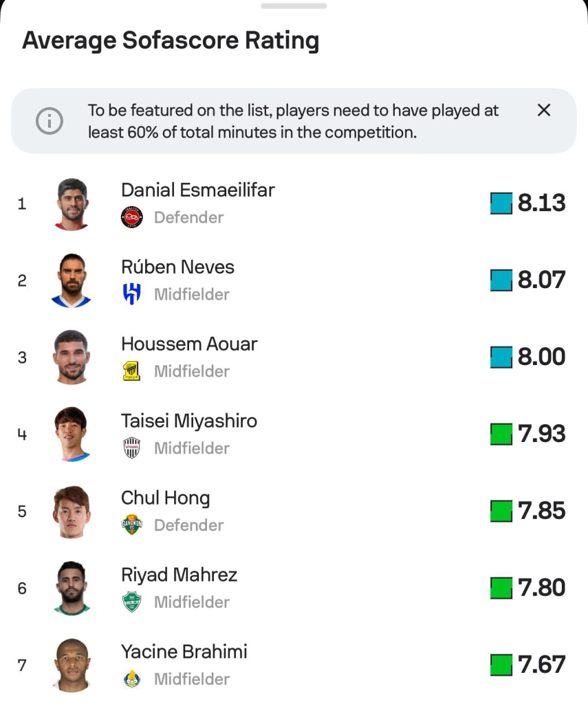Open Rúben Neves player photo
This screenshot has height=704, width=588.
(72, 280)
